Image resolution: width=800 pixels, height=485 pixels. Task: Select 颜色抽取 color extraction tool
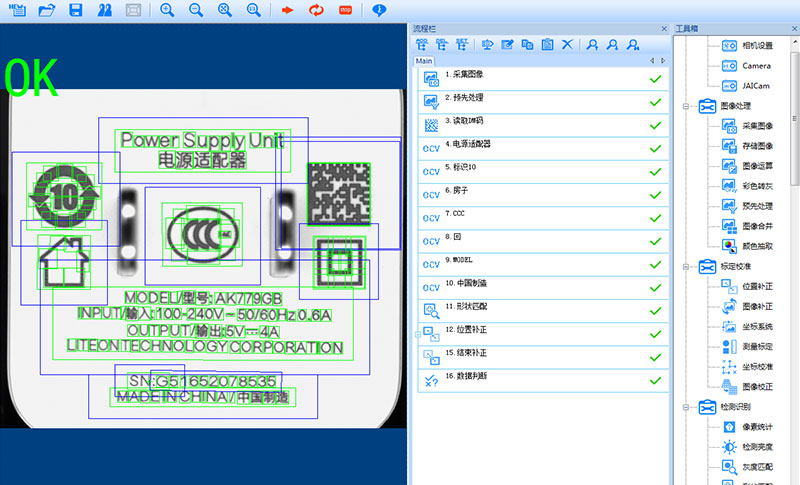tap(756, 245)
